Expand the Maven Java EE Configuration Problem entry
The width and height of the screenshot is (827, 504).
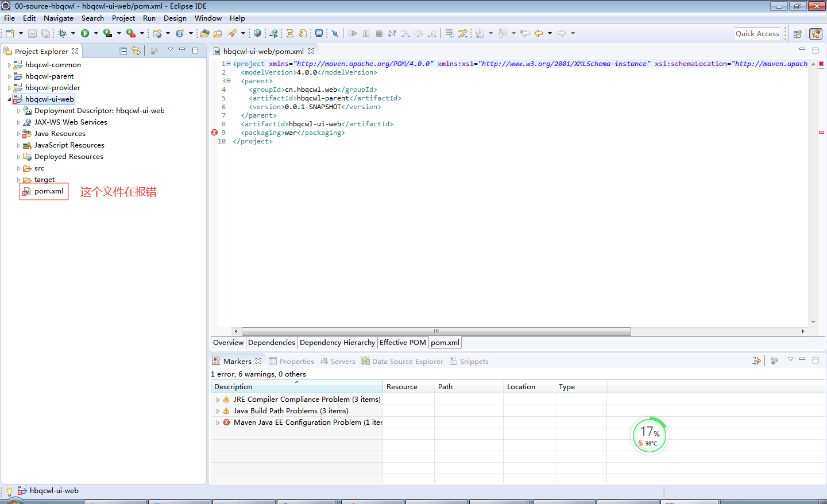[x=218, y=422]
